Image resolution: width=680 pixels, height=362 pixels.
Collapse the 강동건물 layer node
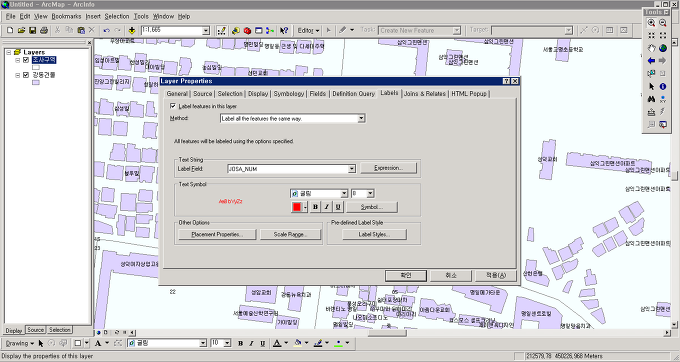point(17,75)
